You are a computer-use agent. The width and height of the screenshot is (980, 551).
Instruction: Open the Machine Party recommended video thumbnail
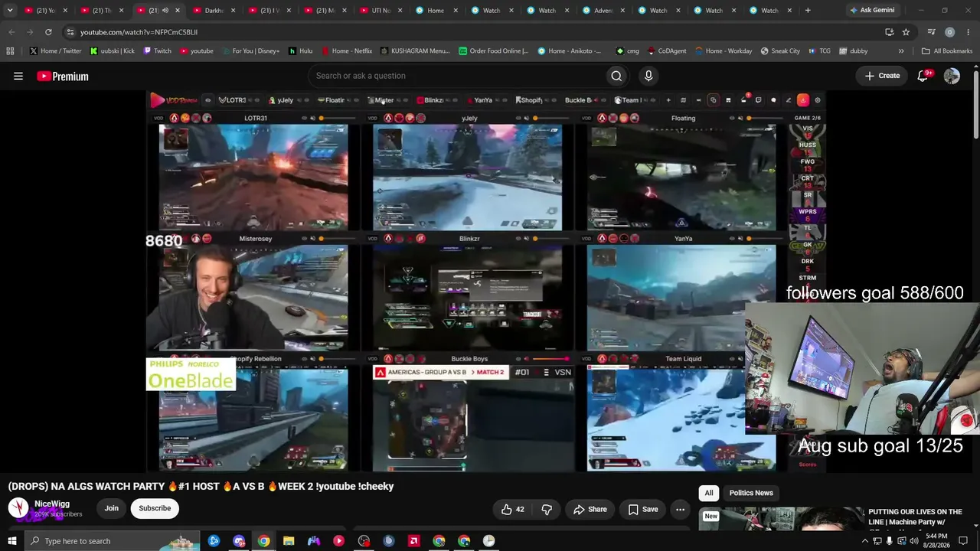(x=780, y=519)
